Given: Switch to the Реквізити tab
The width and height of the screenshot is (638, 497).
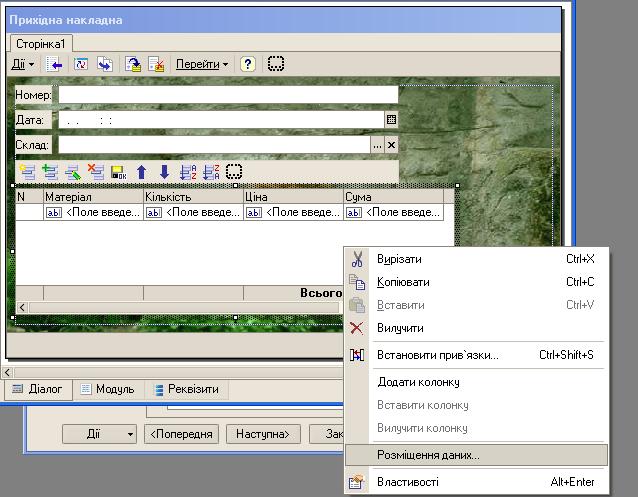Looking at the screenshot, I should (x=188, y=389).
